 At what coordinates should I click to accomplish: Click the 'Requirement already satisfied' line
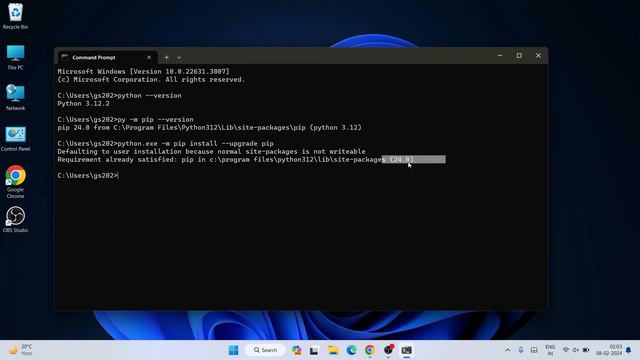click(x=236, y=160)
